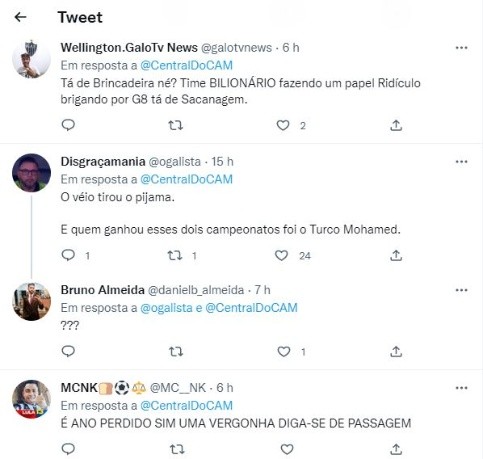Like Bruno Almeida's ??? reply
Viewport: 483px width, 459px height.
[284, 351]
